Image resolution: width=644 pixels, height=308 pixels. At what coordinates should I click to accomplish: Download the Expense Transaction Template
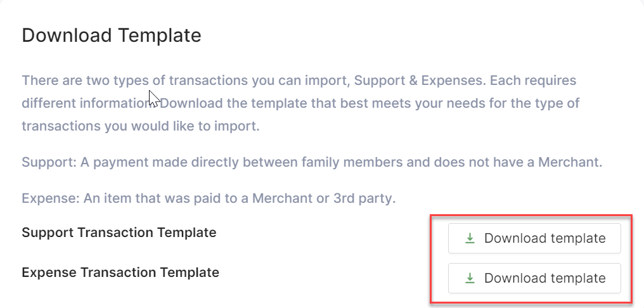click(534, 278)
